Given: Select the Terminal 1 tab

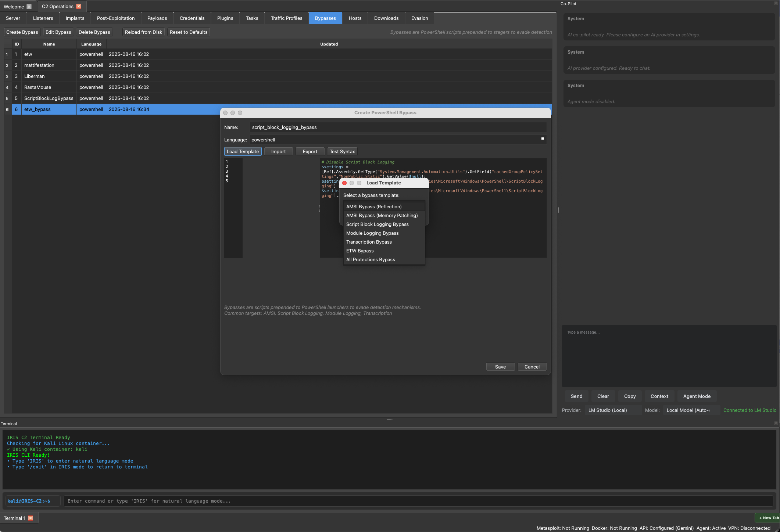Looking at the screenshot, I should click(15, 518).
